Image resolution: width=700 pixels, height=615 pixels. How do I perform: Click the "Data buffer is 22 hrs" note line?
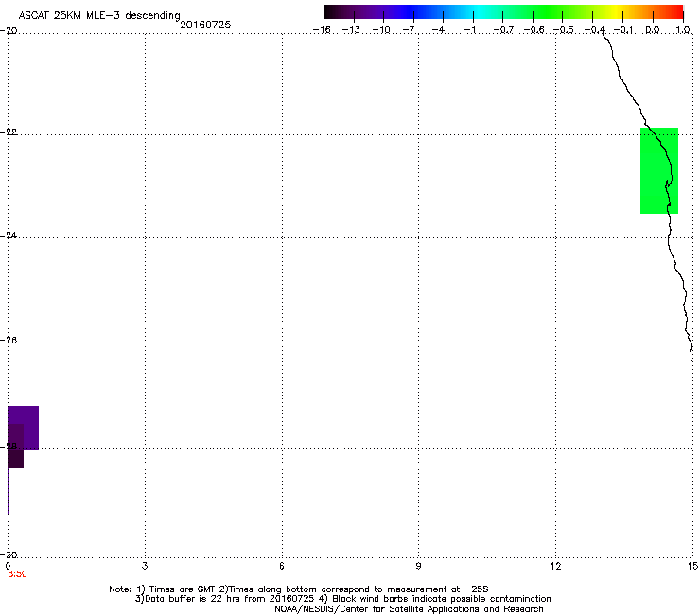[x=342, y=599]
